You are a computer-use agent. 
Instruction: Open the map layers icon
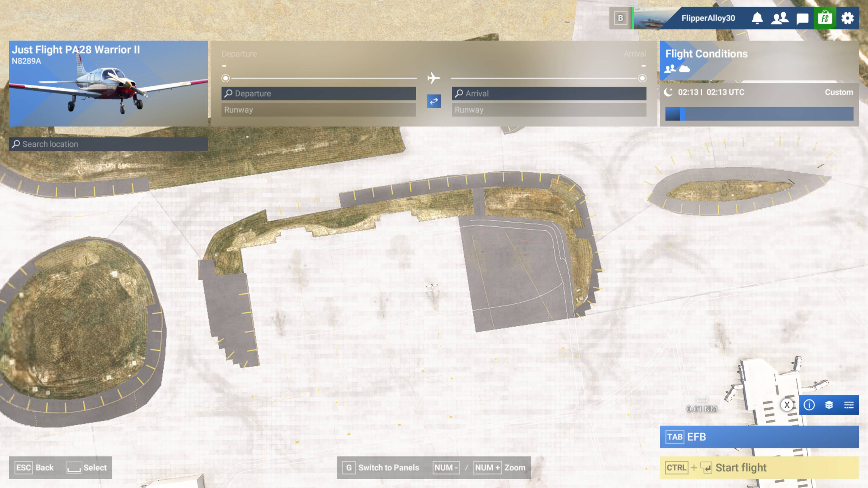tap(829, 405)
